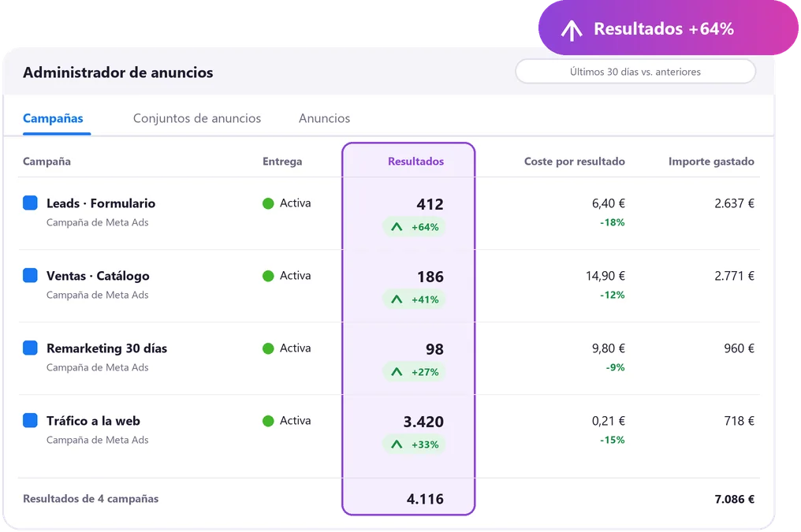Click the up chevron in the +64% chip
This screenshot has width=801, height=532.
397,227
